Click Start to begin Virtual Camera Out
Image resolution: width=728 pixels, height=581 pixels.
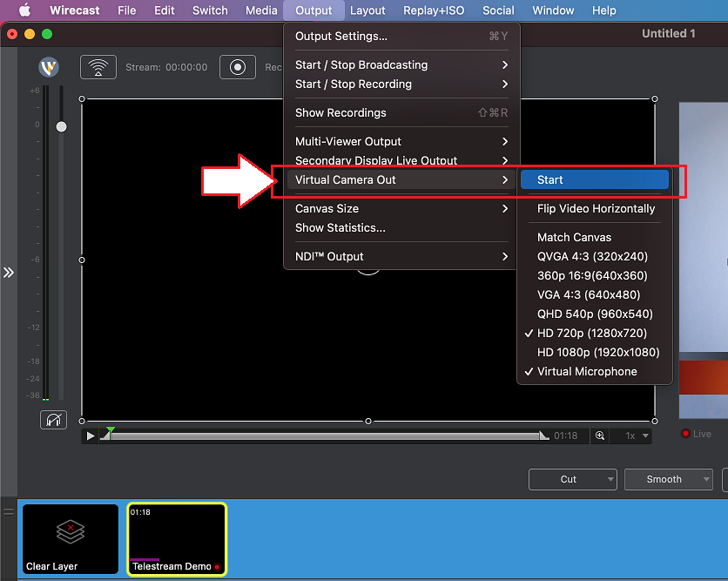coord(549,179)
